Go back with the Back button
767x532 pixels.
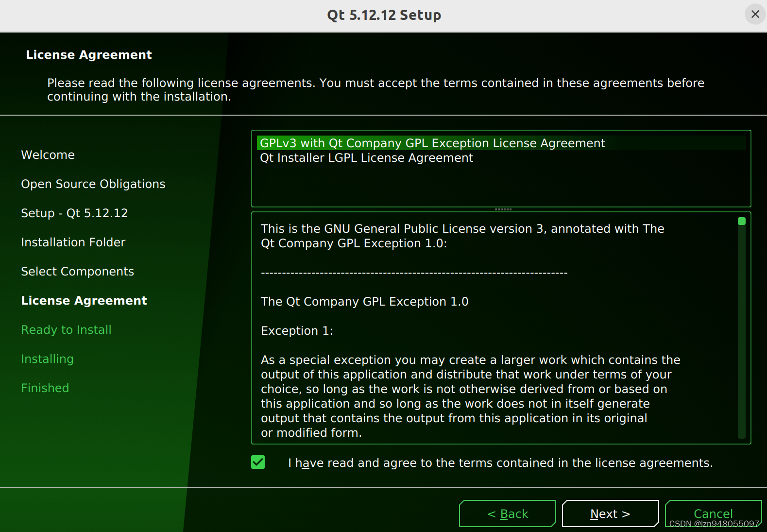click(x=508, y=514)
